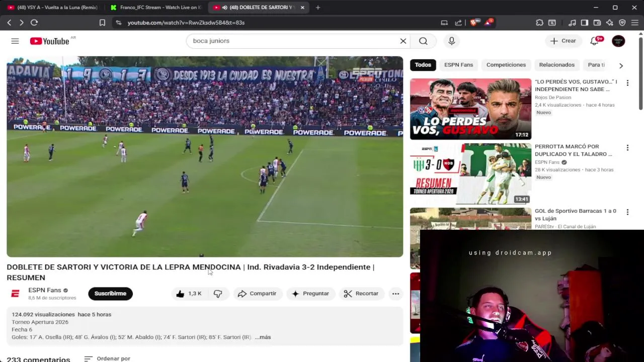The width and height of the screenshot is (644, 362).
Task: Open options for 'PERROTTA MARCÓ POR DUPLICADO' video
Action: [x=627, y=148]
